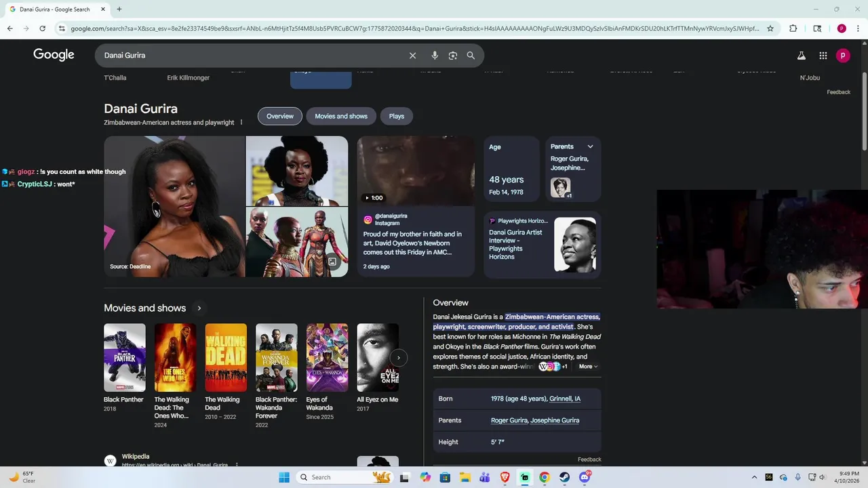Open Grinnell, IA birthplace link
Screen dimensions: 868x488
click(565, 399)
